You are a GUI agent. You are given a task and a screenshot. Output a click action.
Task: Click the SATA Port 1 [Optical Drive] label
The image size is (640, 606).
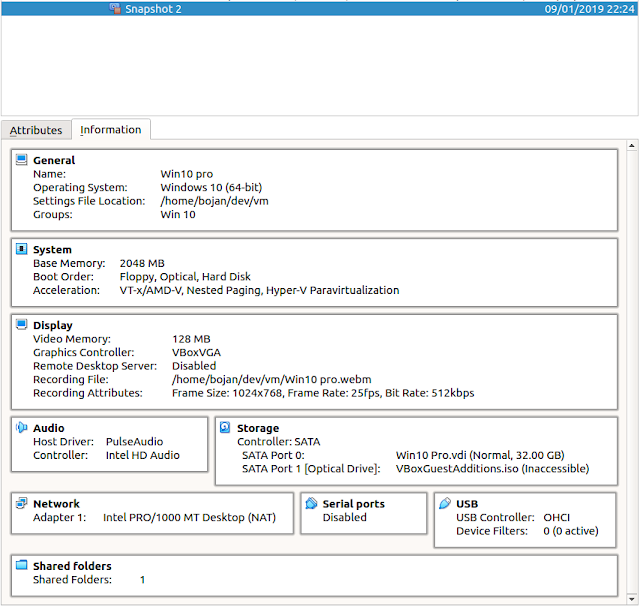click(311, 469)
